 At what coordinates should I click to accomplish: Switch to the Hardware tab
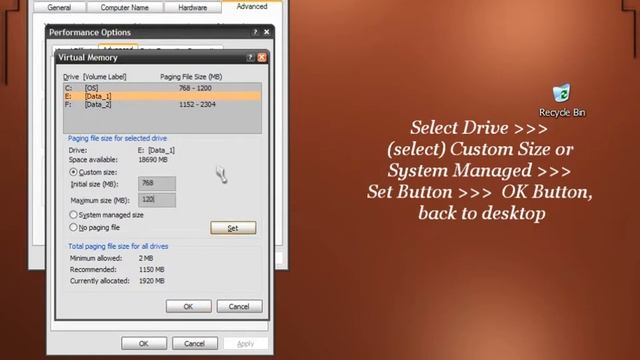193,7
